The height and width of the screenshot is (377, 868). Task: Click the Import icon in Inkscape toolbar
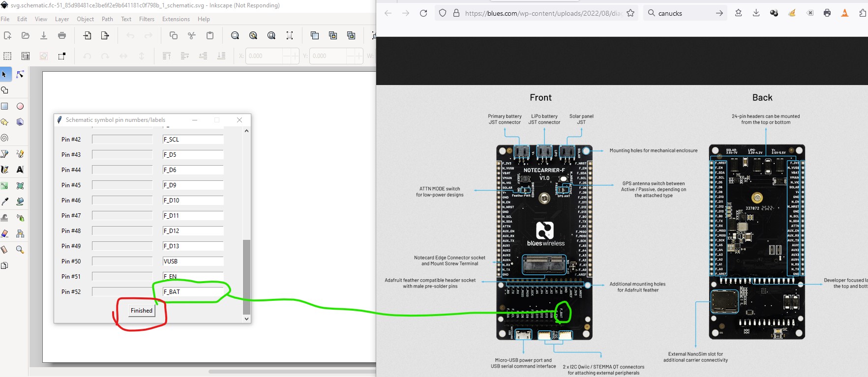coord(87,35)
